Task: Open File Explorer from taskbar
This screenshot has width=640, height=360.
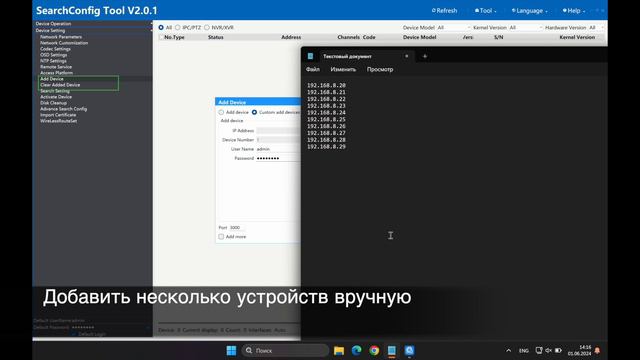Action: point(339,351)
